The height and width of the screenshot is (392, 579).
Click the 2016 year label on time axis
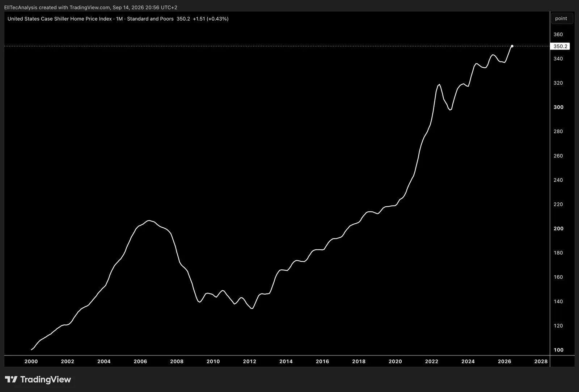(x=322, y=361)
